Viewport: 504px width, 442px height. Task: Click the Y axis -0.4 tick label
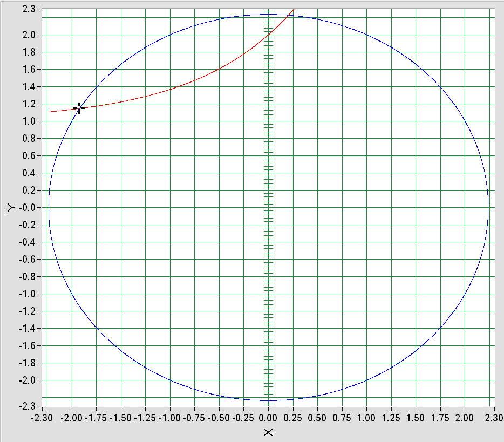pos(27,242)
